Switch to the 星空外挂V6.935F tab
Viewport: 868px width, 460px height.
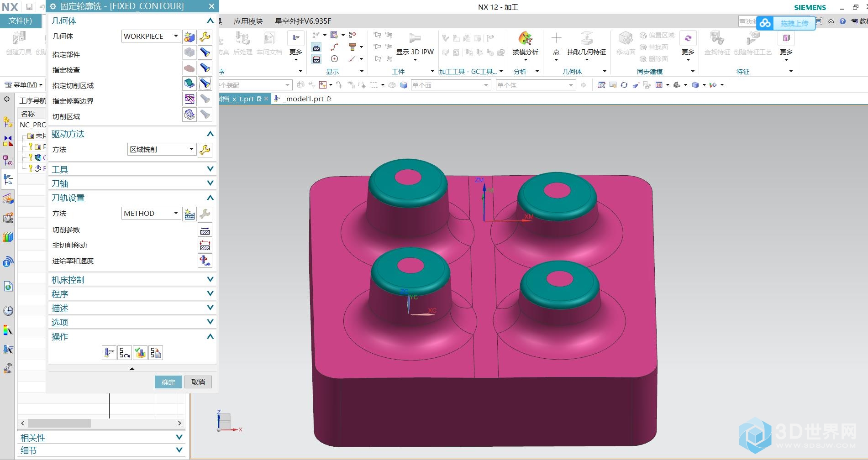click(x=303, y=21)
